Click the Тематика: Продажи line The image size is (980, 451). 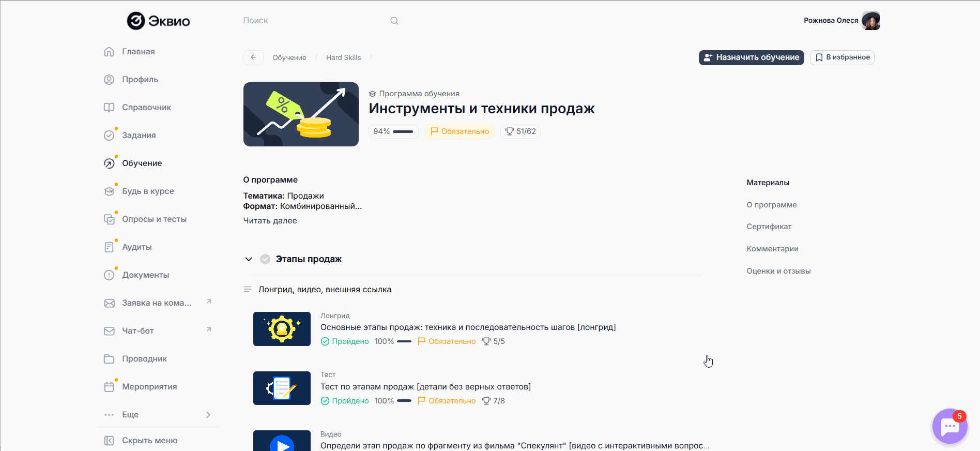coord(284,196)
